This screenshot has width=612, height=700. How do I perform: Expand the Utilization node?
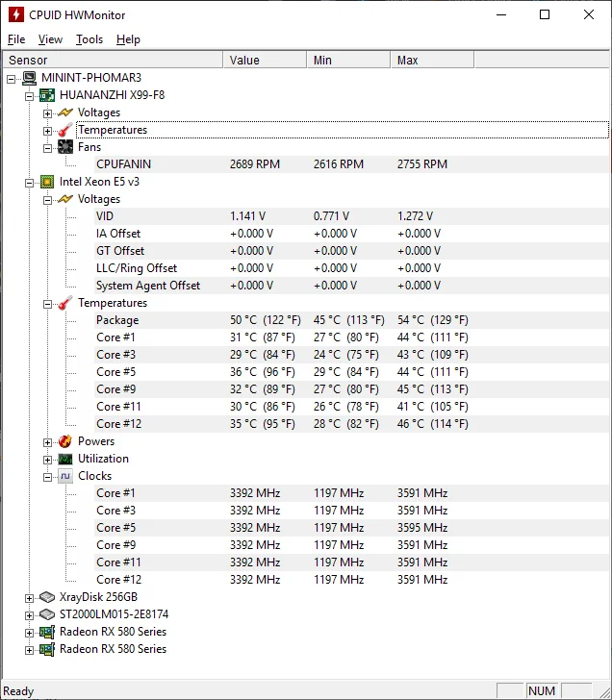(x=47, y=460)
